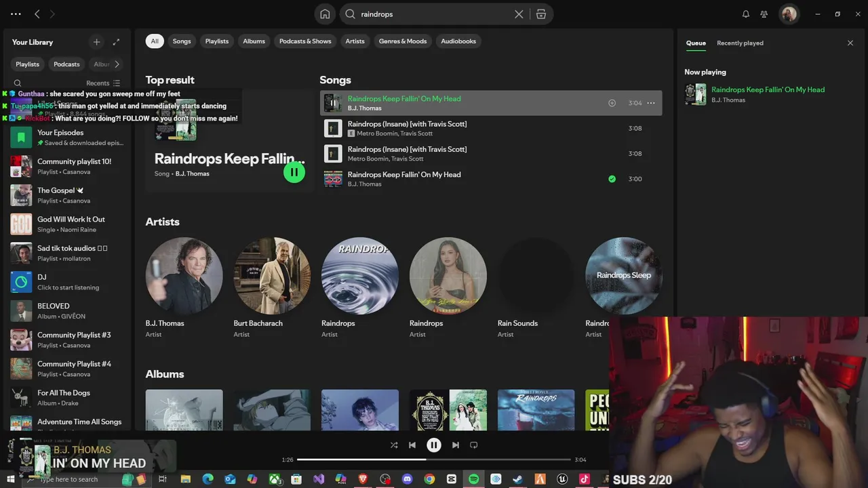868x488 pixels.
Task: Open Google Chrome from taskbar
Action: pos(429,479)
